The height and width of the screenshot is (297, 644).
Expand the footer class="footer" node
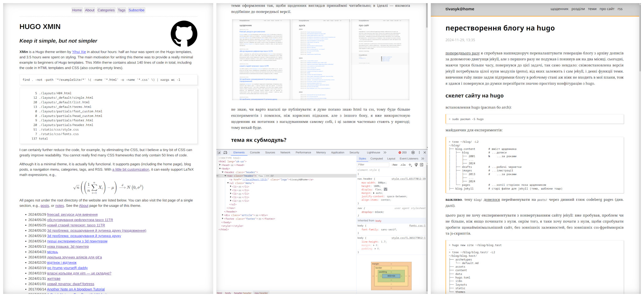223,219
